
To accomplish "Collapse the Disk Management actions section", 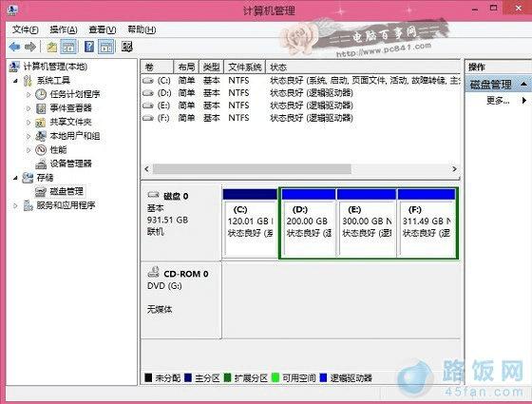I will coord(523,84).
